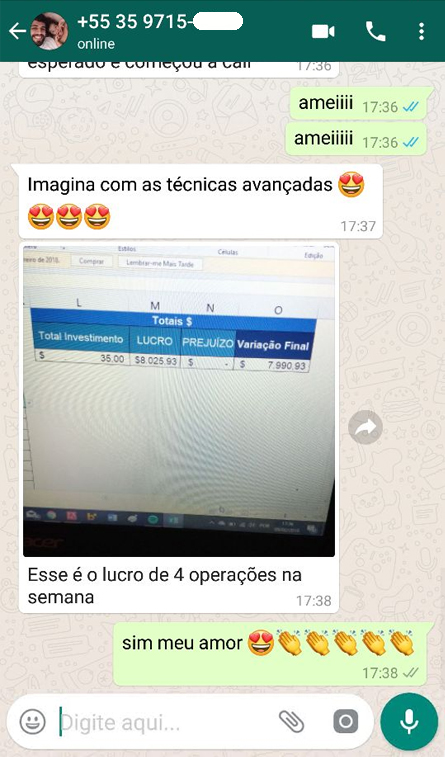The width and height of the screenshot is (445, 757).
Task: Select the 'sim meu amor' message bubble
Action: (270, 654)
